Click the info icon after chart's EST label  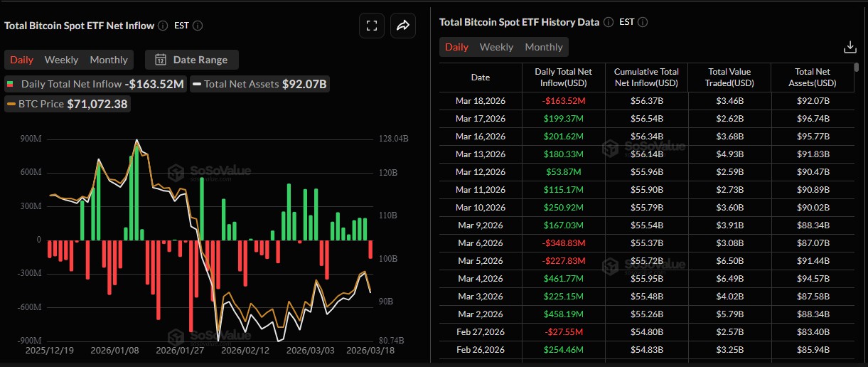point(198,26)
